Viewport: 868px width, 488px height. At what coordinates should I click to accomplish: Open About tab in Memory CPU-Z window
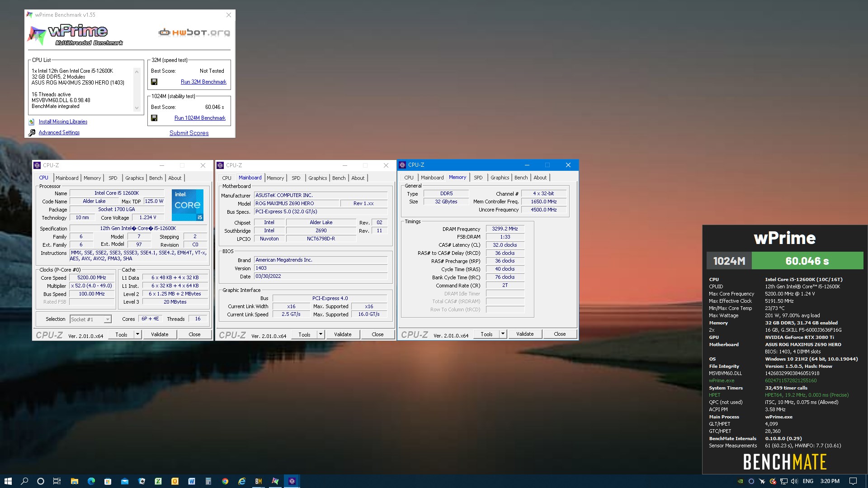(x=540, y=178)
